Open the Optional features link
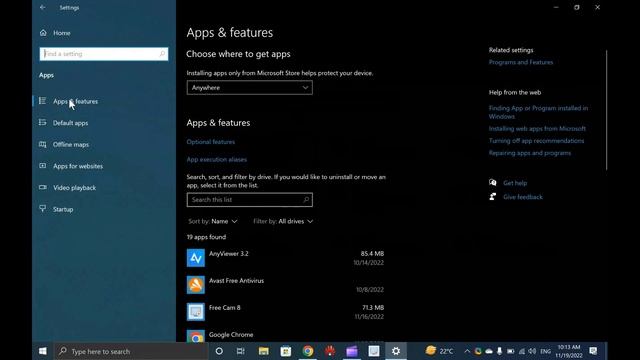 pyautogui.click(x=211, y=142)
